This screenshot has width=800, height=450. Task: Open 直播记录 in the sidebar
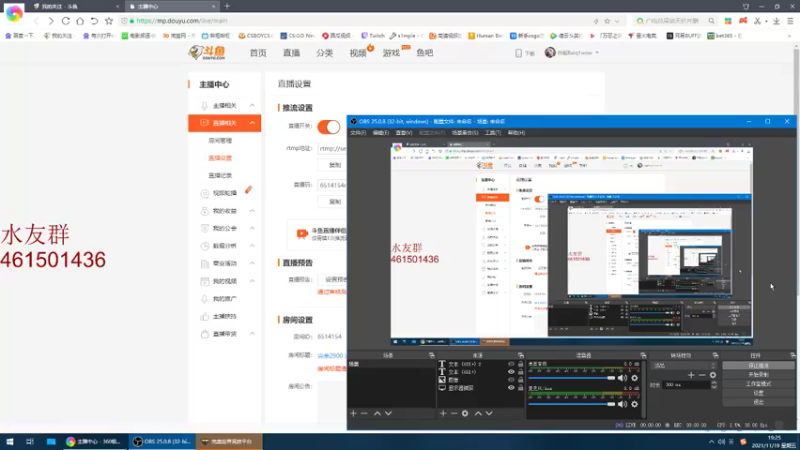pos(220,175)
